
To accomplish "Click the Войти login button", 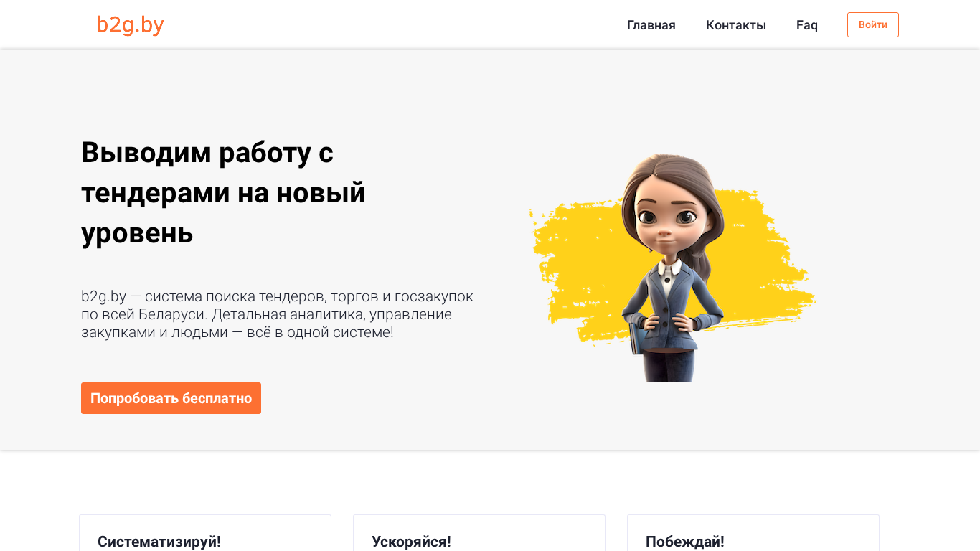I will click(873, 24).
